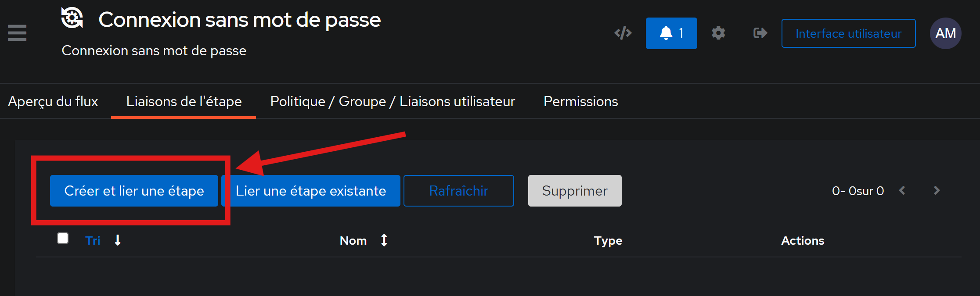Click the flow icon beside the title
Viewport: 980px width, 296px height.
pyautogui.click(x=72, y=18)
